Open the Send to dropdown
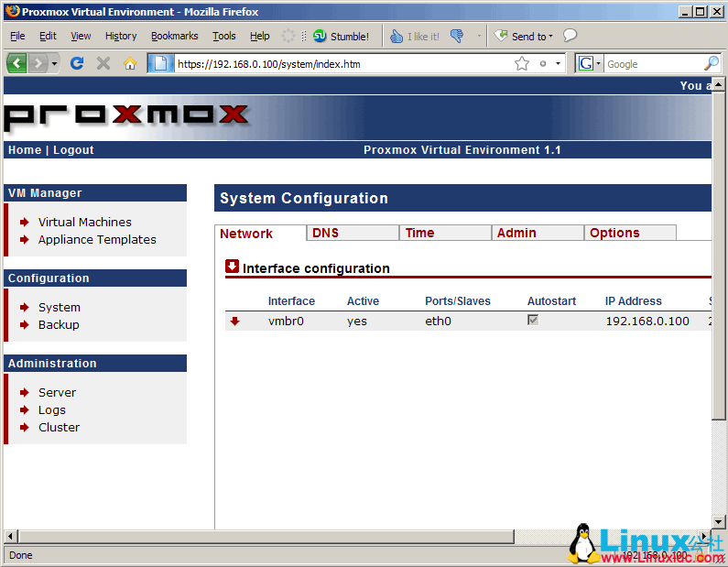The image size is (728, 567). point(523,37)
